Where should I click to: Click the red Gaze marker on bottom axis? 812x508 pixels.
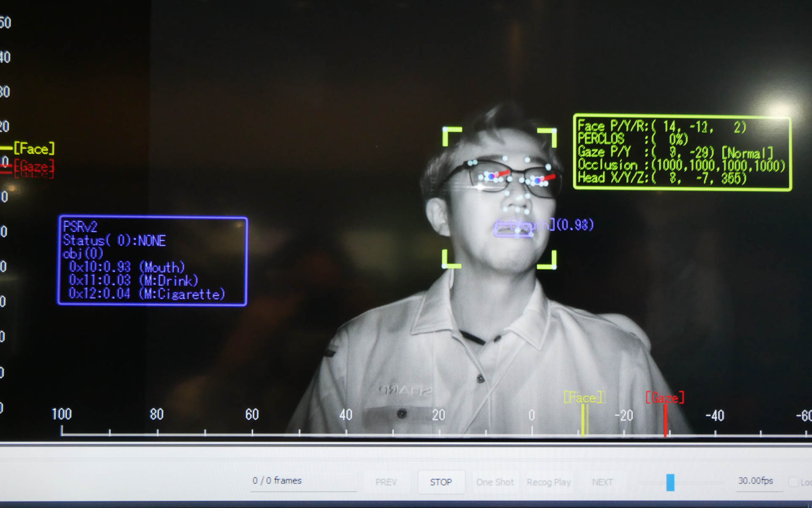pos(665,419)
